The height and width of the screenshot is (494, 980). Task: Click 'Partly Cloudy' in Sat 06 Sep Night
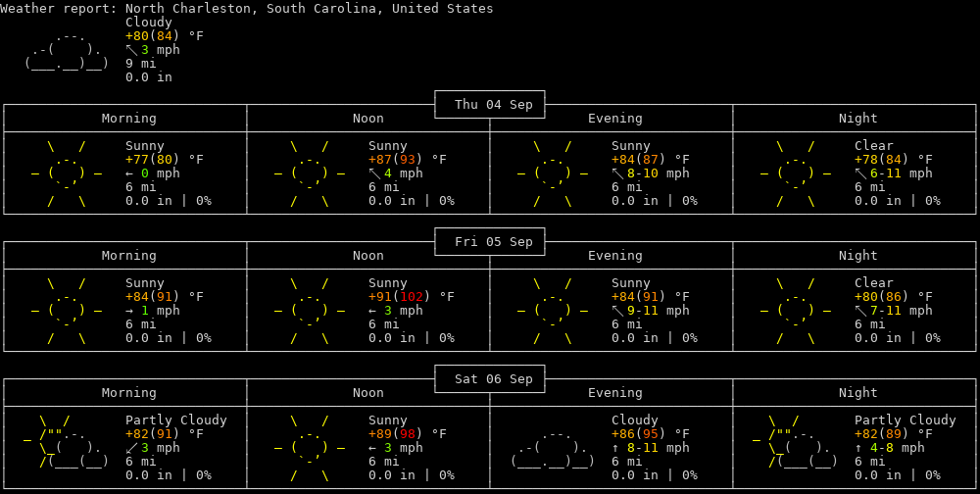pyautogui.click(x=906, y=420)
